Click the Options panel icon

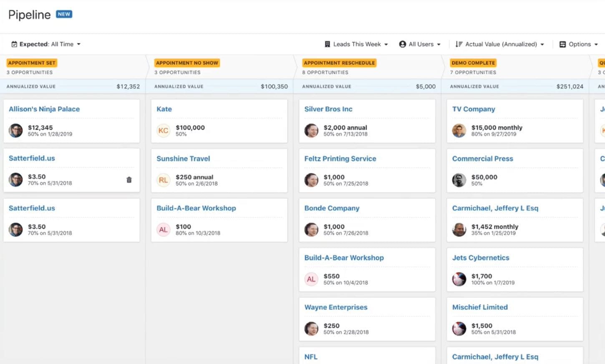coord(562,44)
